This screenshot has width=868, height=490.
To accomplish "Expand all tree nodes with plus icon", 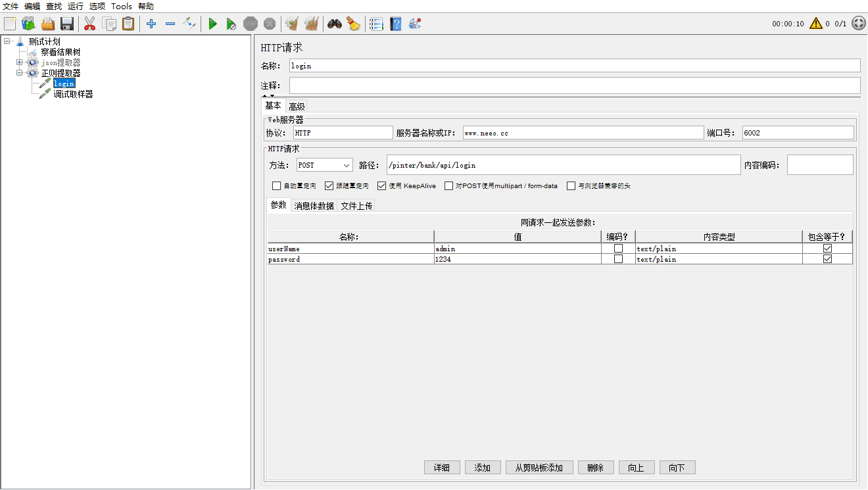I will click(x=151, y=24).
